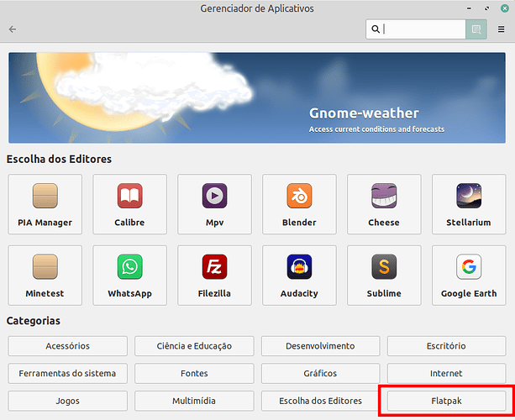Viewport: 515px width, 420px height.
Task: Select the Multimídia category
Action: click(x=194, y=401)
